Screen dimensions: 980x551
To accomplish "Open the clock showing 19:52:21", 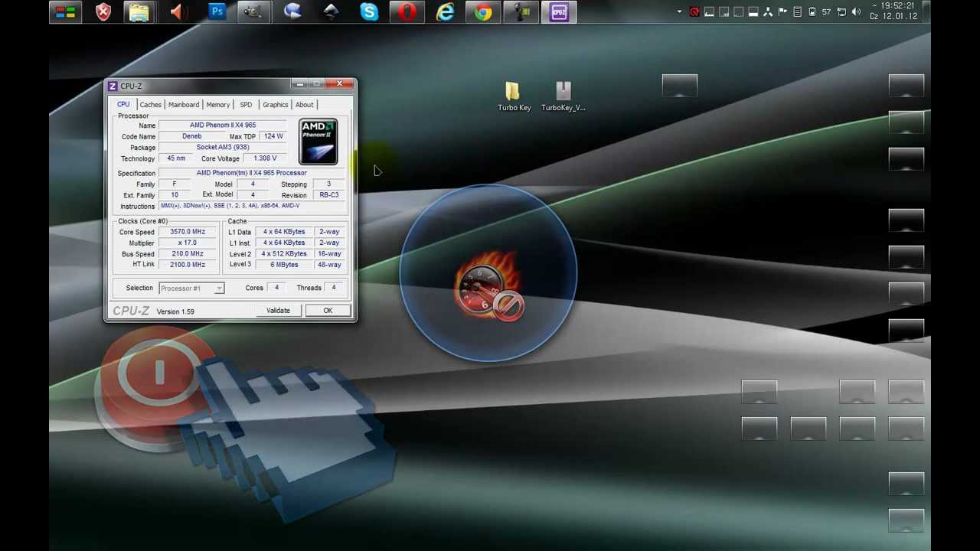I will pos(893,11).
